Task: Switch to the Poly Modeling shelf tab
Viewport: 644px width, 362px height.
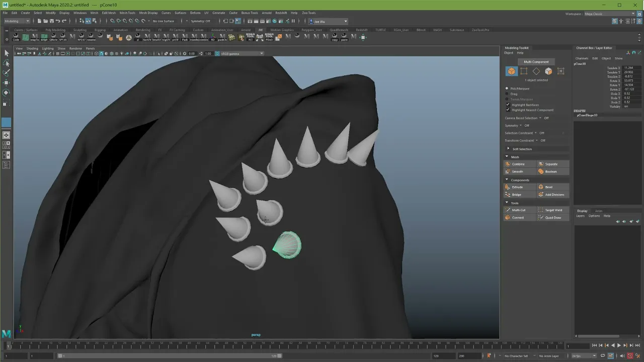Action: click(55, 30)
